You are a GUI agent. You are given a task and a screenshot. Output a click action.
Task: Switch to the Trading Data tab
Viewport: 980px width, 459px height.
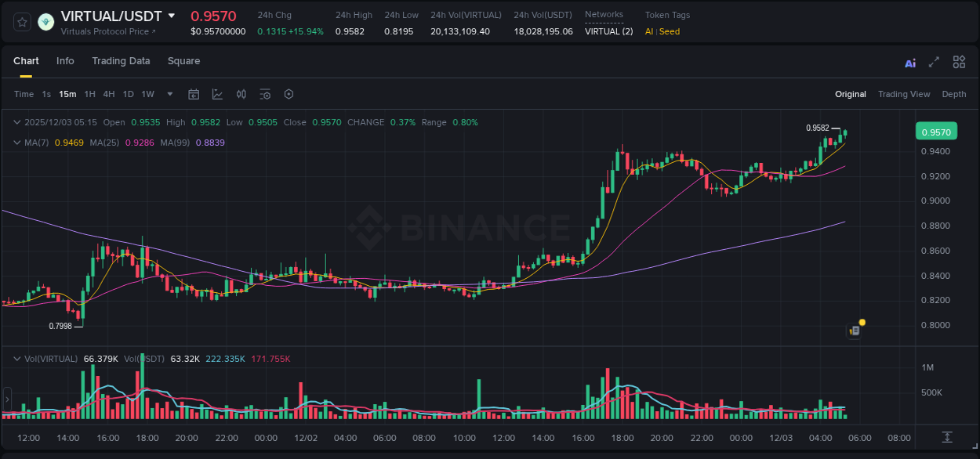121,61
